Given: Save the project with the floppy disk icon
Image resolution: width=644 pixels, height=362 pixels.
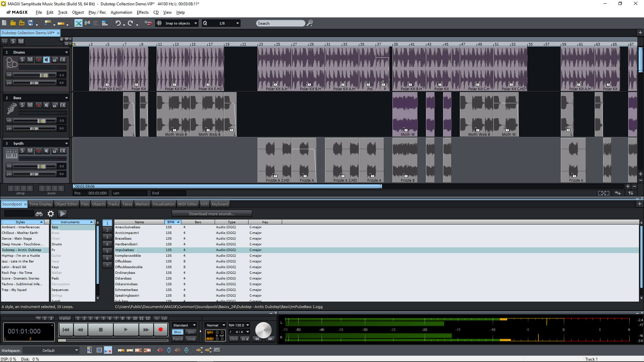Looking at the screenshot, I should point(31,23).
